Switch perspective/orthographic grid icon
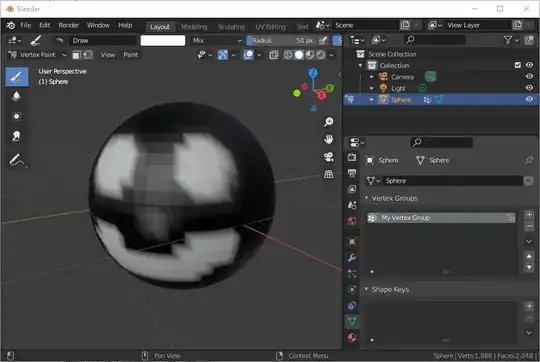Viewport: 540px width, 362px height. click(329, 174)
